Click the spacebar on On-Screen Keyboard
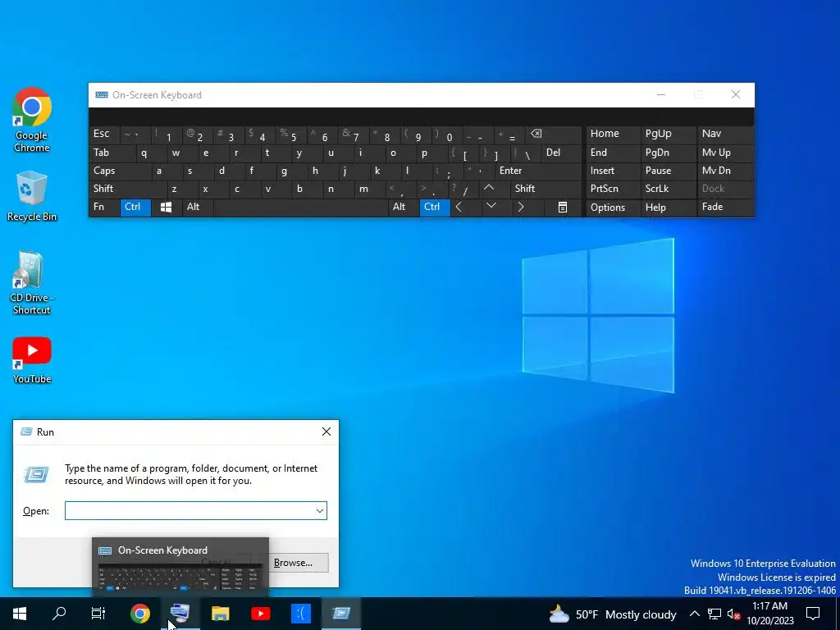This screenshot has width=840, height=630. (x=300, y=208)
